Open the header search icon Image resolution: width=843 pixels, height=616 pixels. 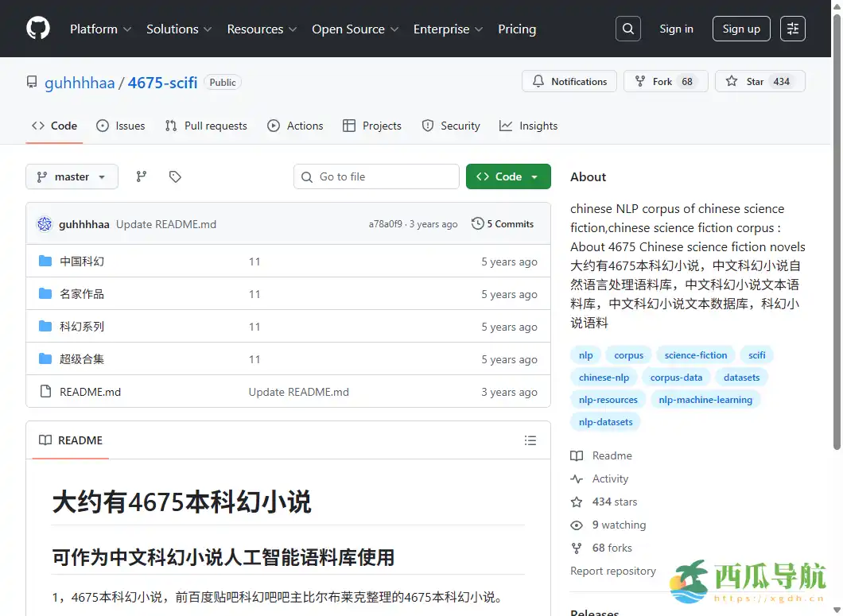tap(627, 29)
